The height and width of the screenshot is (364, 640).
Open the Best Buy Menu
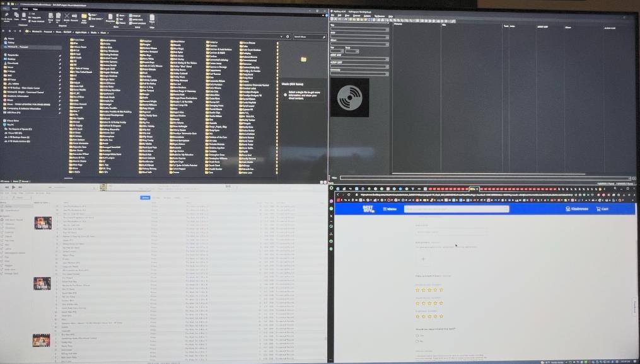click(x=390, y=209)
